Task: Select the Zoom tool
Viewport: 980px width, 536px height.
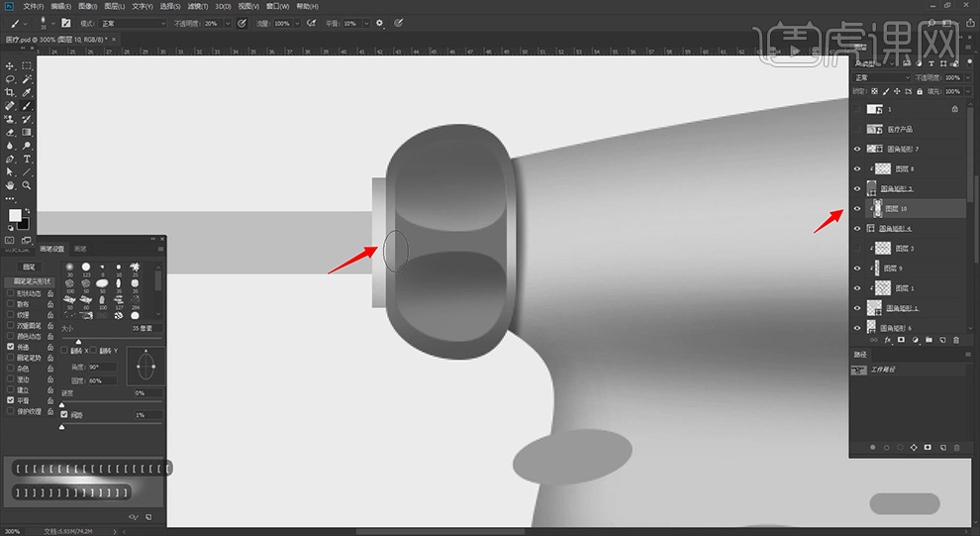Action: coord(27,185)
